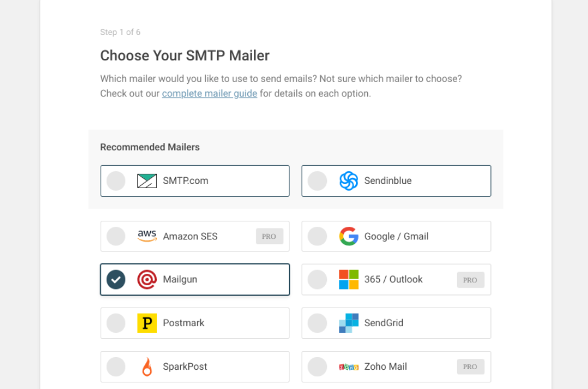Click the Zoho Mail logo
Image resolution: width=588 pixels, height=389 pixels.
pos(349,367)
